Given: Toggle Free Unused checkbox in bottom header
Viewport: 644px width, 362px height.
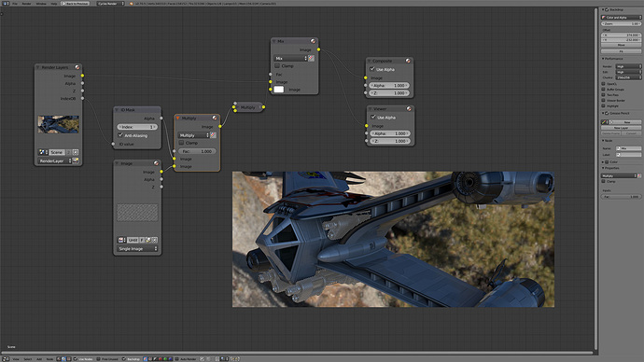Looking at the screenshot, I should click(x=98, y=358).
